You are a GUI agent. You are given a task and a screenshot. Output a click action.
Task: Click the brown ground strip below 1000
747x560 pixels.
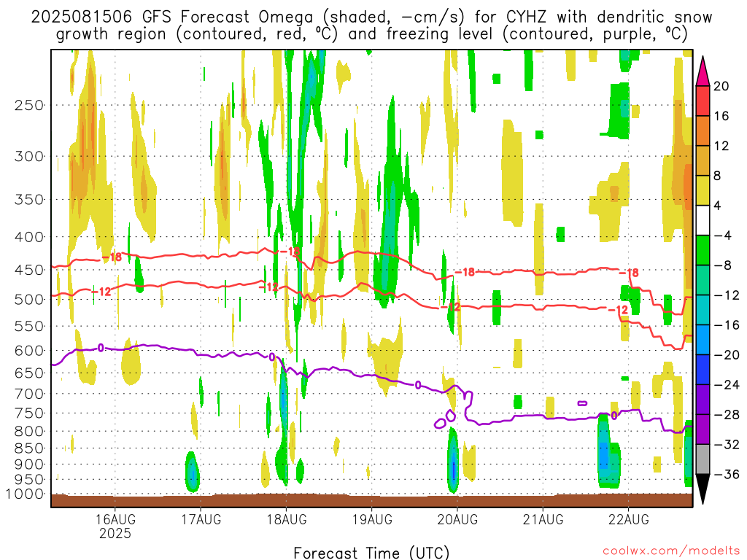click(x=371, y=500)
